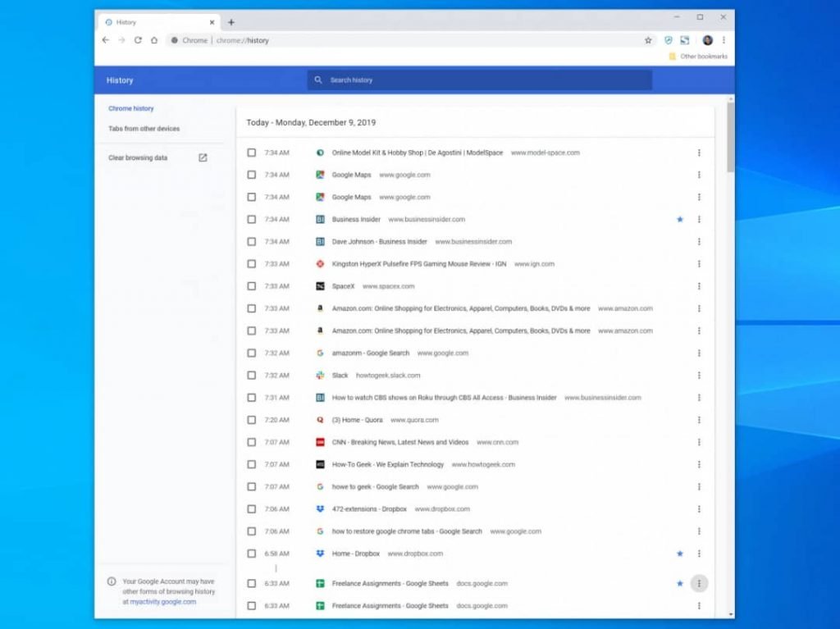The height and width of the screenshot is (629, 840).
Task: Click the profile avatar icon
Action: tap(707, 40)
